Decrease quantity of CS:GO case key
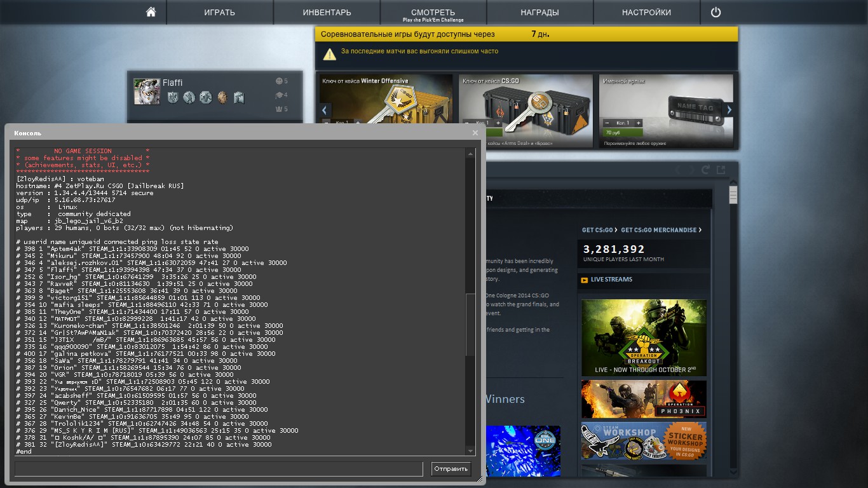The image size is (868, 488). [467, 123]
